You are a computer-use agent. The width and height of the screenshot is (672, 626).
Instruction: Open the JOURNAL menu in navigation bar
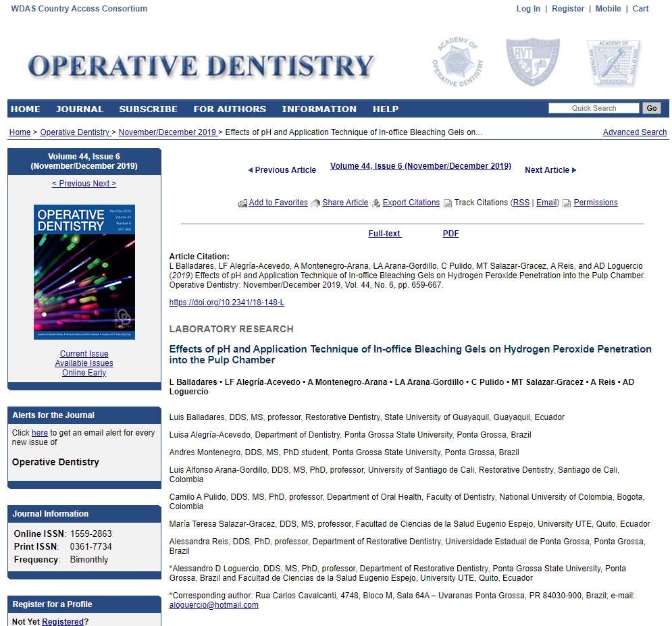80,109
